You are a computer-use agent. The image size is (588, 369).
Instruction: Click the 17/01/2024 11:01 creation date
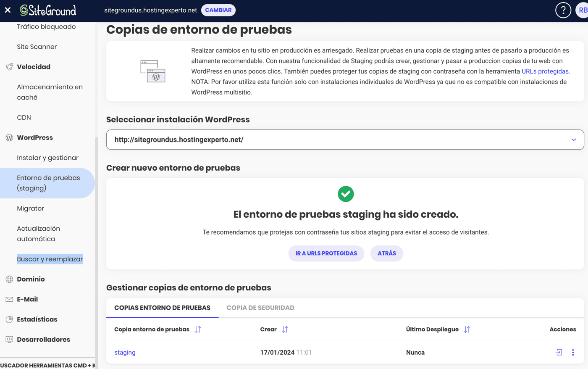coord(286,353)
